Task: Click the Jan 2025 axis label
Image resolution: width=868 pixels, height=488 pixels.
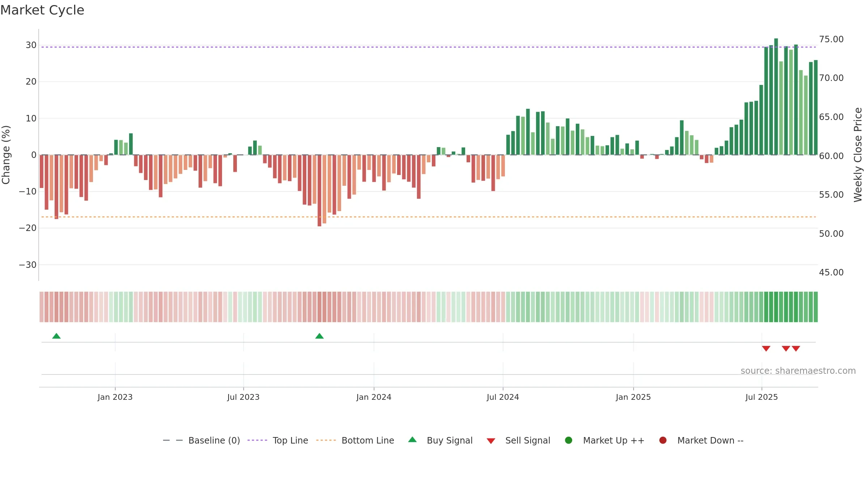Action: [633, 397]
